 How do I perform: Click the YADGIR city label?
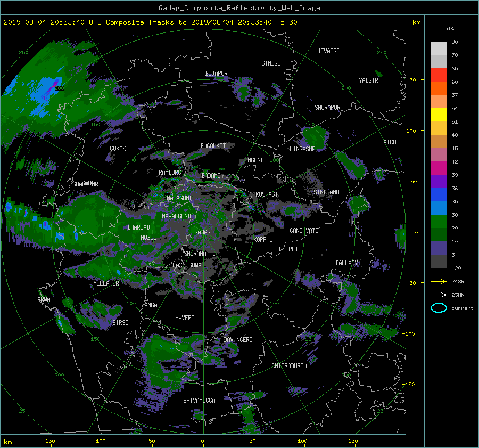[x=368, y=80]
